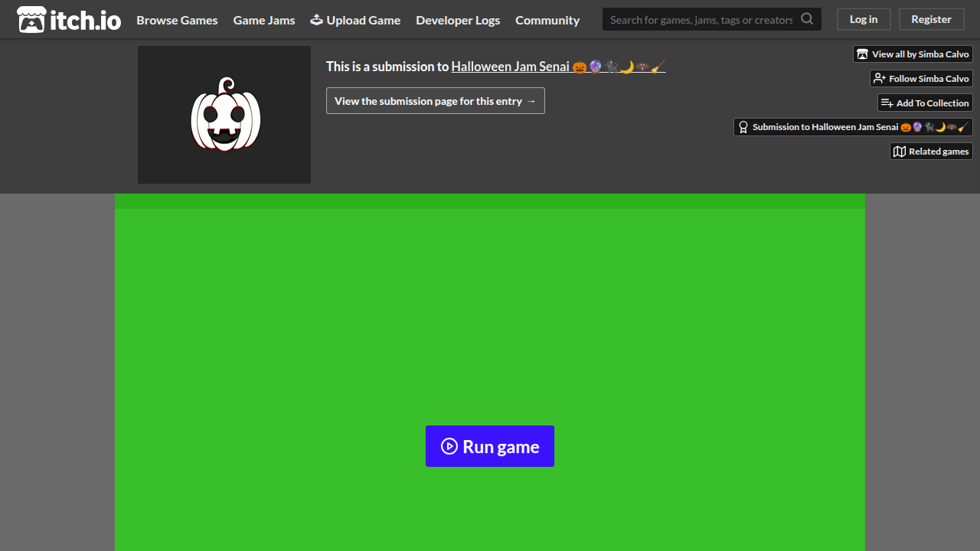Open Browse Games menu item
Image resolution: width=980 pixels, height=551 pixels.
[x=177, y=20]
